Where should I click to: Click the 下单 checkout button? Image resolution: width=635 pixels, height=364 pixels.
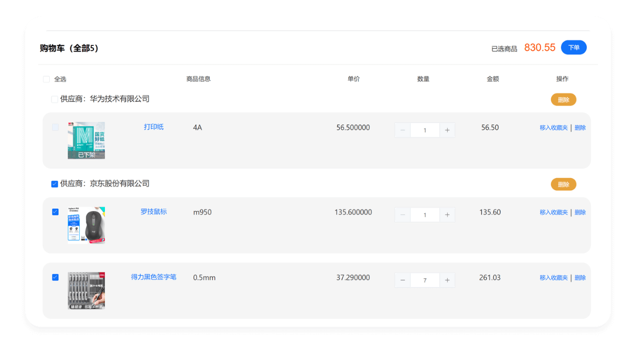tap(573, 48)
